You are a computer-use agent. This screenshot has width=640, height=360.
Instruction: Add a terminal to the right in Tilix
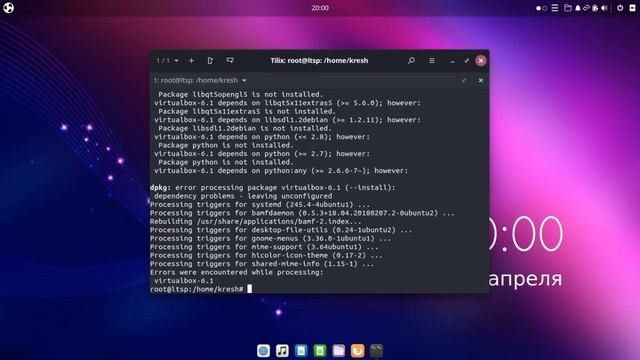(210, 60)
